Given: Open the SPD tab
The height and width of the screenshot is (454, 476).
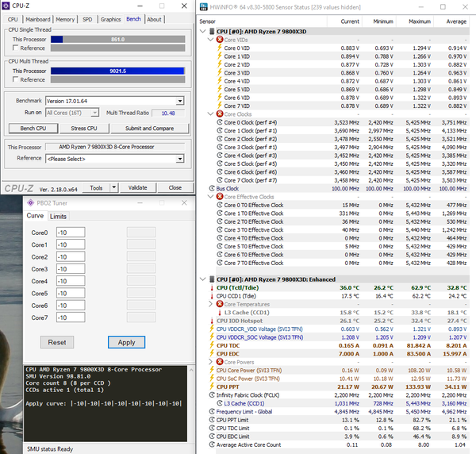Looking at the screenshot, I should coord(87,19).
